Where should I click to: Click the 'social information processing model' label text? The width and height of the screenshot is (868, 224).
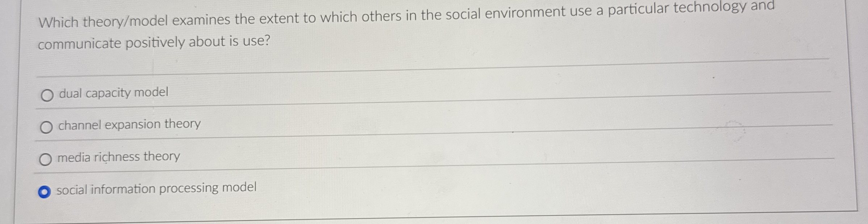pyautogui.click(x=156, y=188)
